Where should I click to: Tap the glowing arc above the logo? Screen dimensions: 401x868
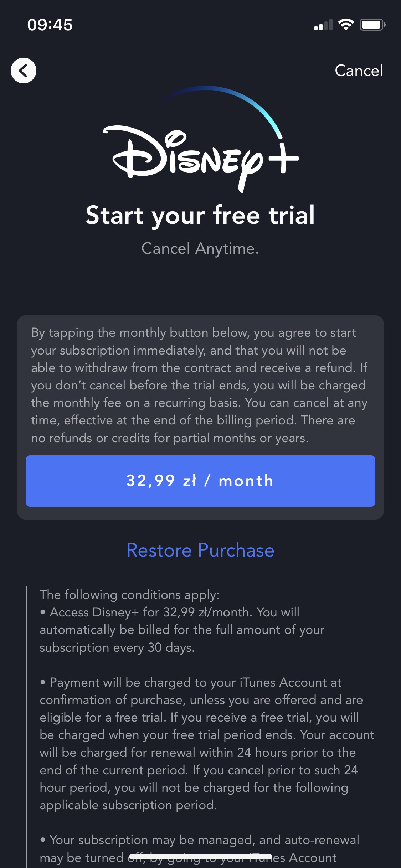pyautogui.click(x=221, y=109)
